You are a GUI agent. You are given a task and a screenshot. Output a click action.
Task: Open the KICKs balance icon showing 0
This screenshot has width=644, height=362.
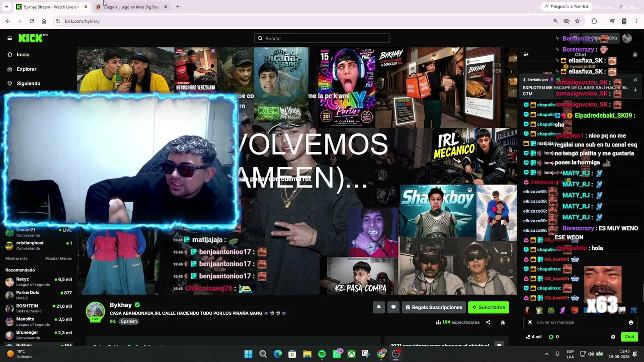pos(554,337)
